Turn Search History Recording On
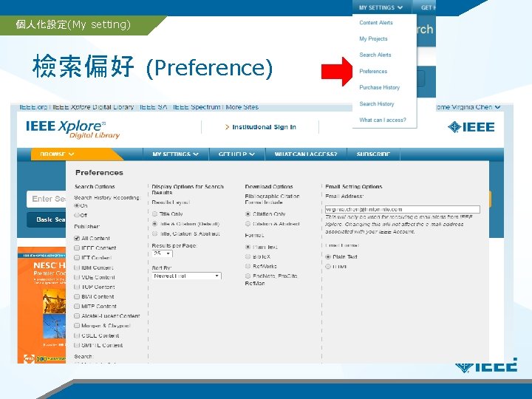 77,205
